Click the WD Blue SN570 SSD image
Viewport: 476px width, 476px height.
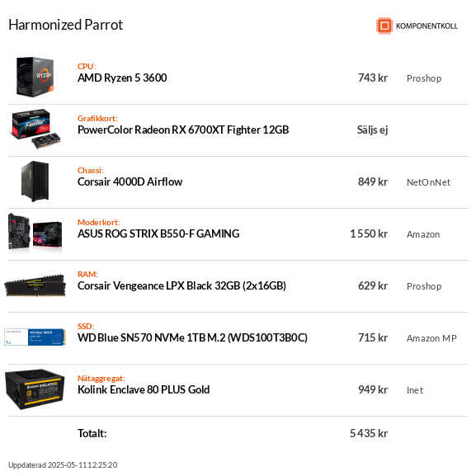35,337
